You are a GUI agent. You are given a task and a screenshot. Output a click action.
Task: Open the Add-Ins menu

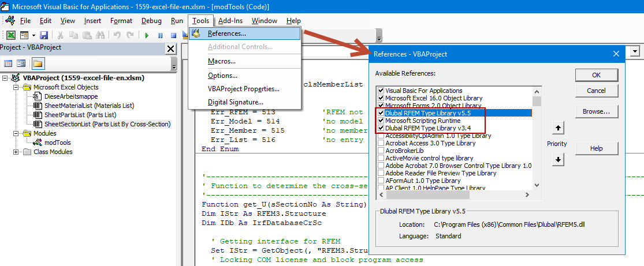pyautogui.click(x=230, y=21)
